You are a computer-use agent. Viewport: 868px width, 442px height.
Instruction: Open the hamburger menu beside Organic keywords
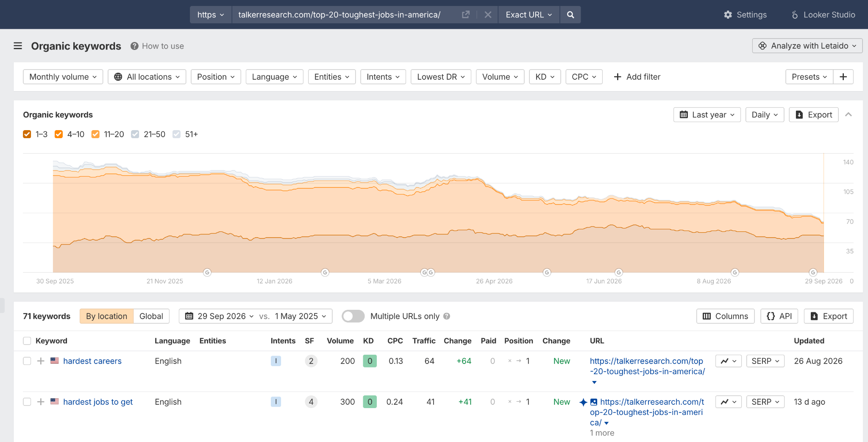click(x=18, y=46)
